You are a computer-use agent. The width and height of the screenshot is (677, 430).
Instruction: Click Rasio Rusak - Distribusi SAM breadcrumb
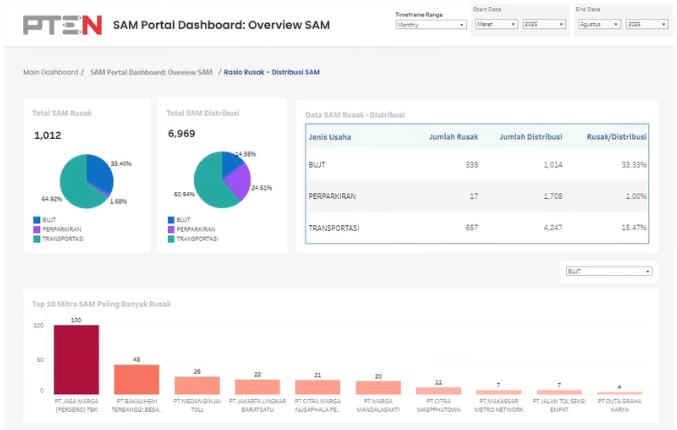(x=272, y=72)
